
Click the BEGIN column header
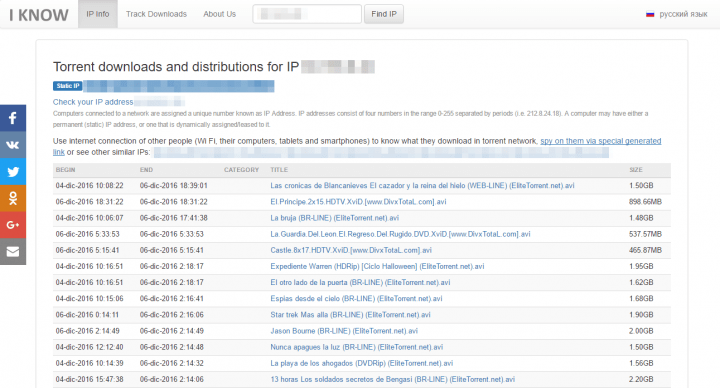click(66, 170)
